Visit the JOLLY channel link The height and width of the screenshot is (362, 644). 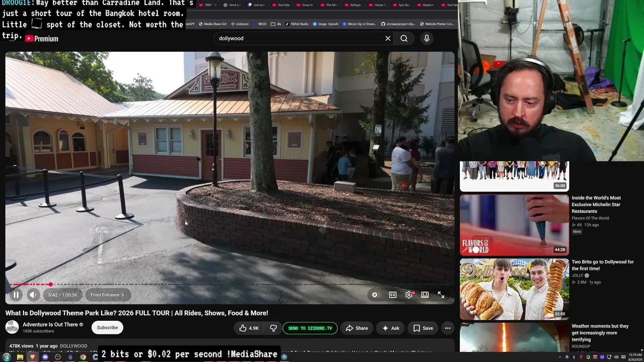[578, 276]
